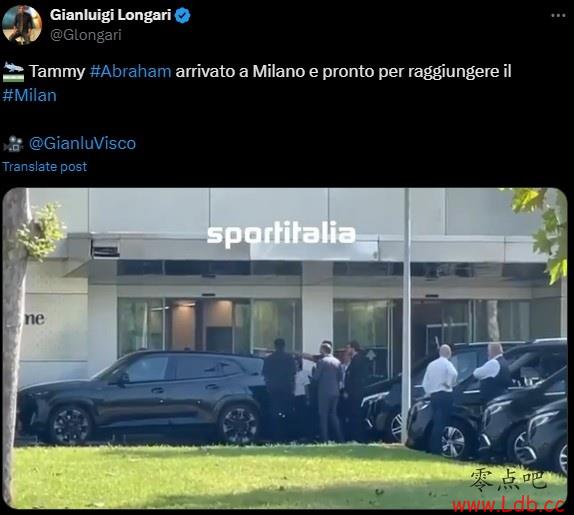Viewport: 574px width, 515px height.
Task: Click the building entrance in the video
Action: [209, 327]
